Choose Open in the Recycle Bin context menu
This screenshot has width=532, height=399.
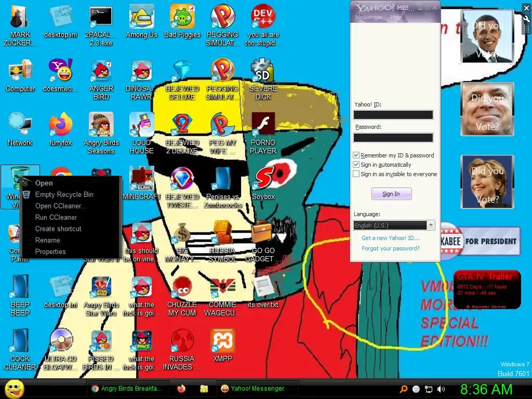[71, 183]
